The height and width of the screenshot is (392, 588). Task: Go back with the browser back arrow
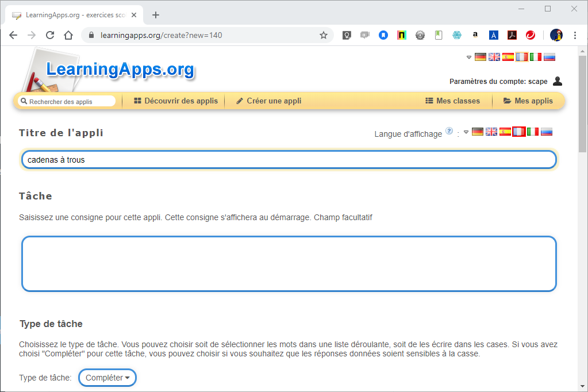pyautogui.click(x=13, y=35)
